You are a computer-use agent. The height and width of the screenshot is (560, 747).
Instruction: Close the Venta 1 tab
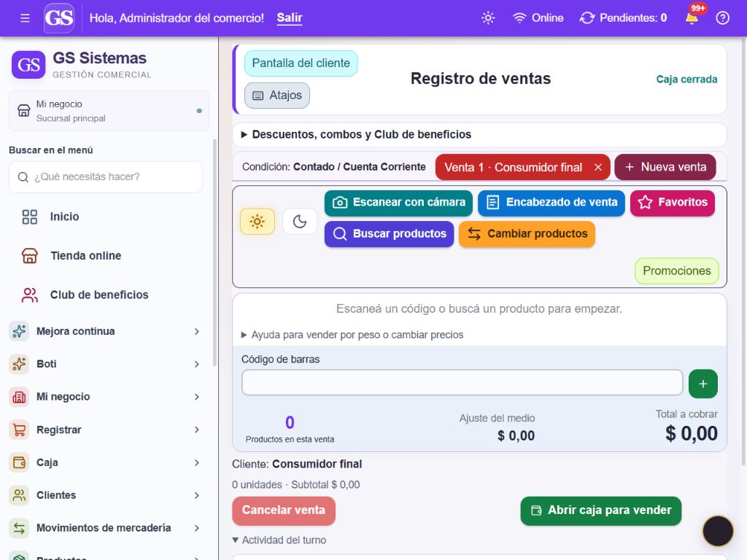(x=598, y=168)
